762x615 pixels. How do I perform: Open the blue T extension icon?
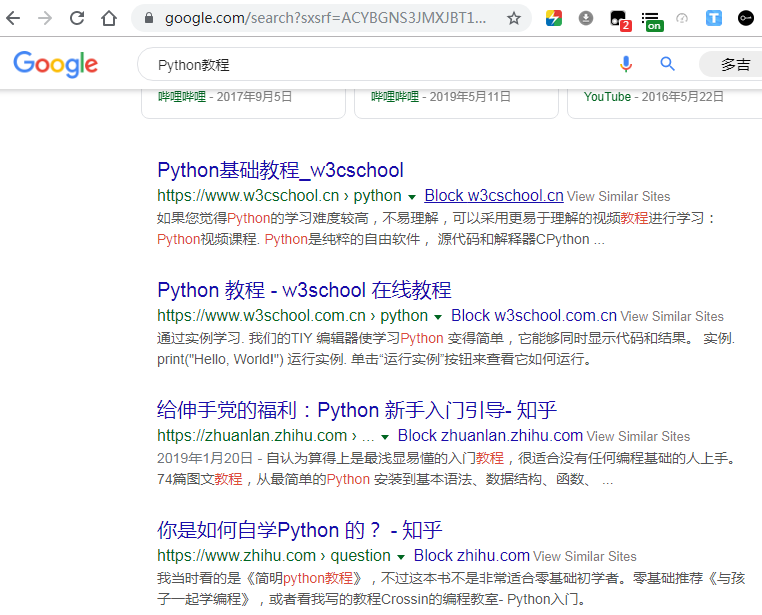[x=713, y=18]
